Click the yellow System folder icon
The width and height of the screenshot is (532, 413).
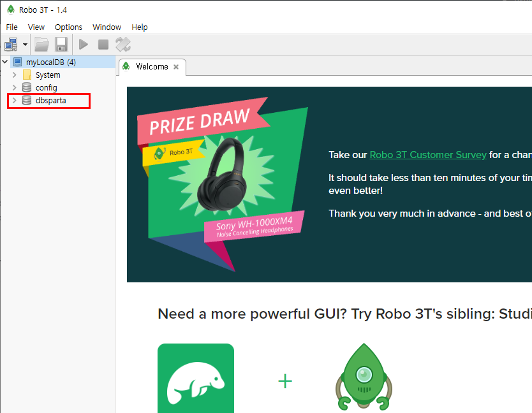pyautogui.click(x=27, y=75)
